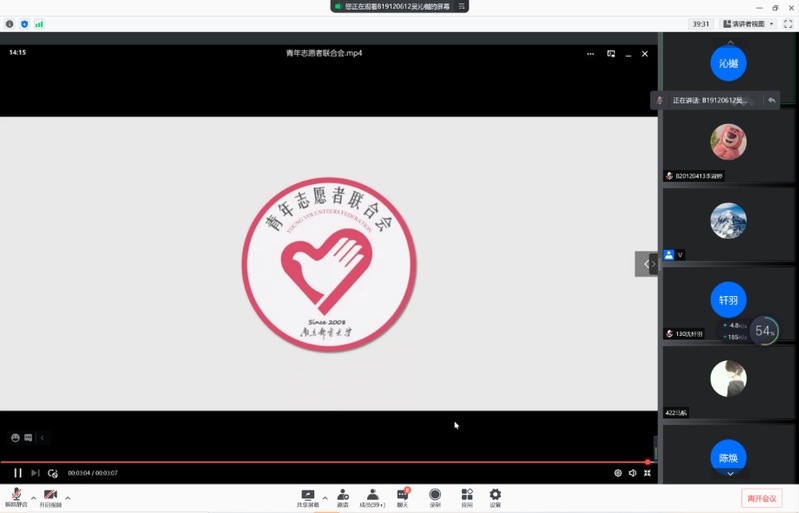Open the meeting info icon
Viewport: 799px width, 513px height.
click(x=10, y=24)
